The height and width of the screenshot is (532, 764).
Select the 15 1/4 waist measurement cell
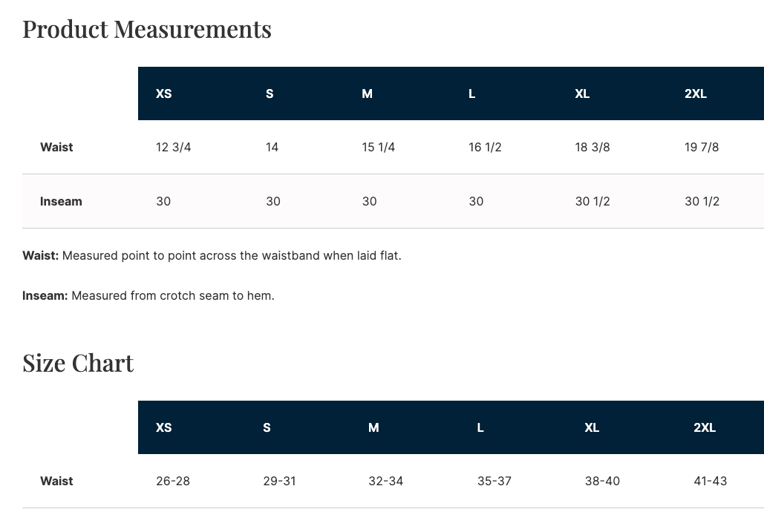point(379,147)
